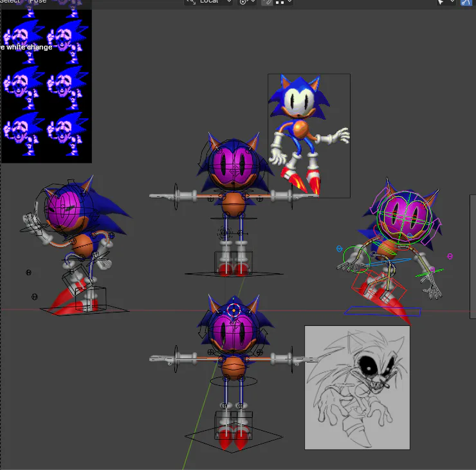Select the lower small circle control left of the left posed model
476x470 pixels.
click(34, 296)
